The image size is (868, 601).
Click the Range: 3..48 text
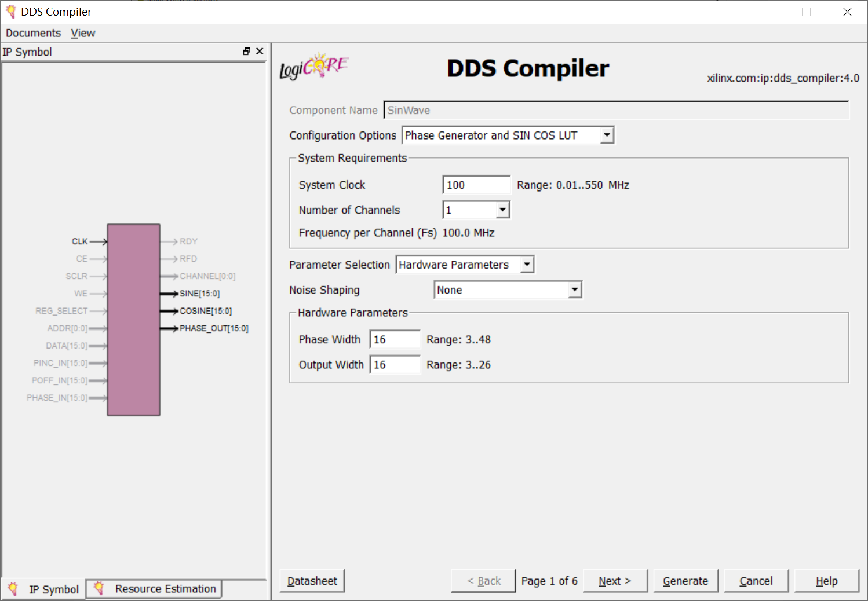click(x=458, y=339)
